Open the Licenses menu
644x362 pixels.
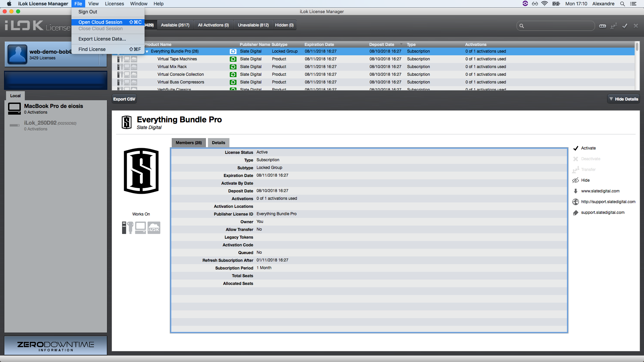[114, 4]
